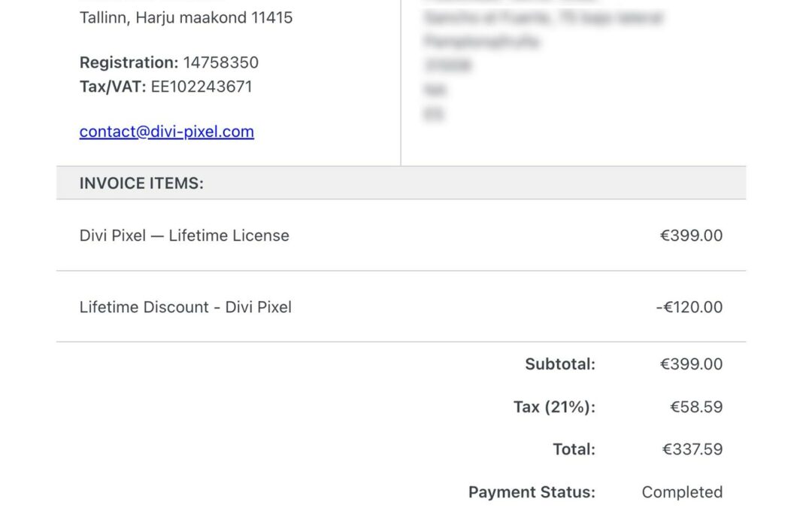Click the Subtotal label
The height and width of the screenshot is (508, 812).
pos(560,364)
